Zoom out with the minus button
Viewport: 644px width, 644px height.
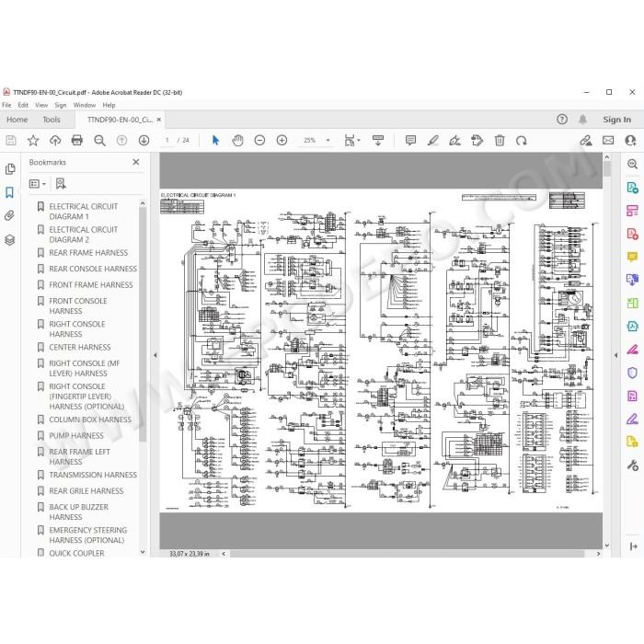[x=259, y=141]
